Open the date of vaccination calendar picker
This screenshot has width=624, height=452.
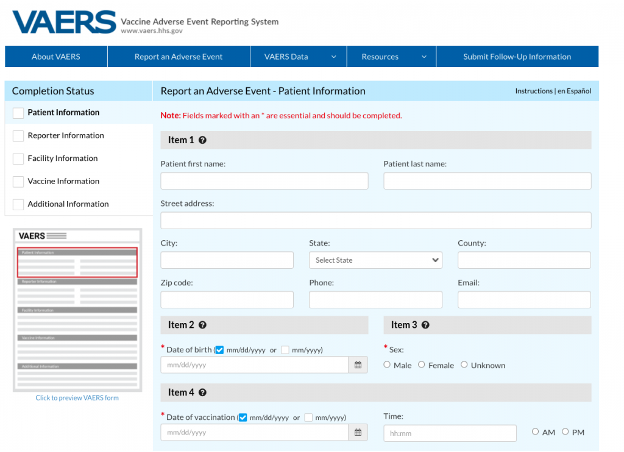tap(359, 433)
